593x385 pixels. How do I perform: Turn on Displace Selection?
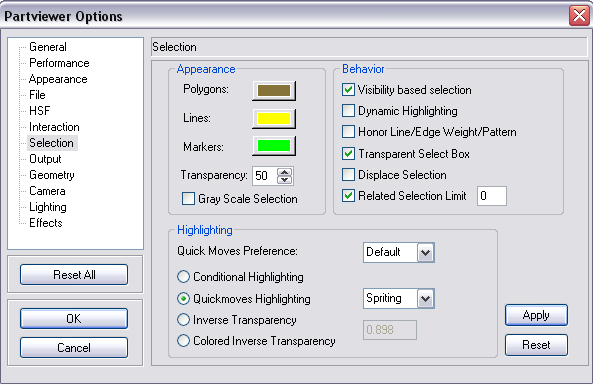[348, 175]
